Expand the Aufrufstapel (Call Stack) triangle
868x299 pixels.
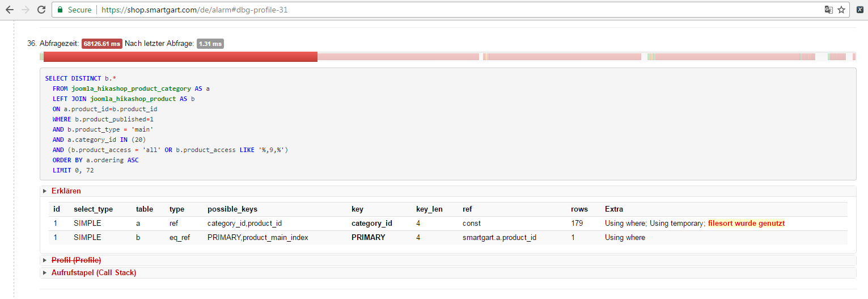45,273
